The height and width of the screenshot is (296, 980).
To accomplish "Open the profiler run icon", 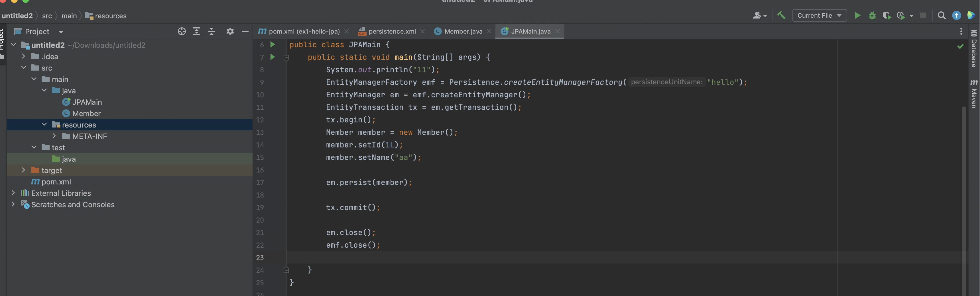I will (x=901, y=16).
